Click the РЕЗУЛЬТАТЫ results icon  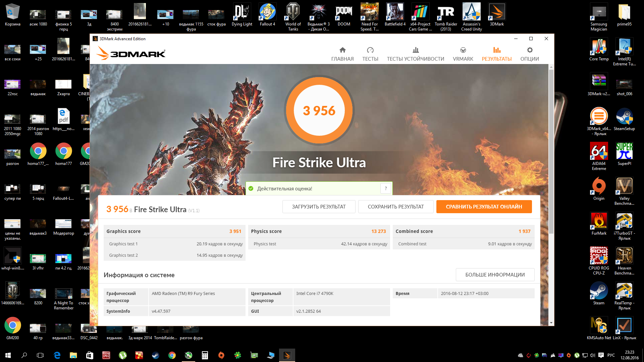pyautogui.click(x=496, y=50)
